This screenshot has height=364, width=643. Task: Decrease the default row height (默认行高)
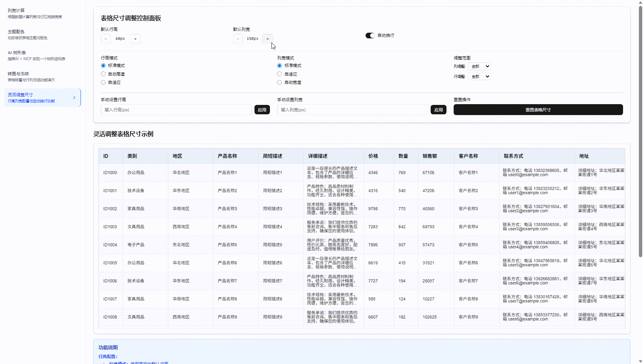click(106, 39)
